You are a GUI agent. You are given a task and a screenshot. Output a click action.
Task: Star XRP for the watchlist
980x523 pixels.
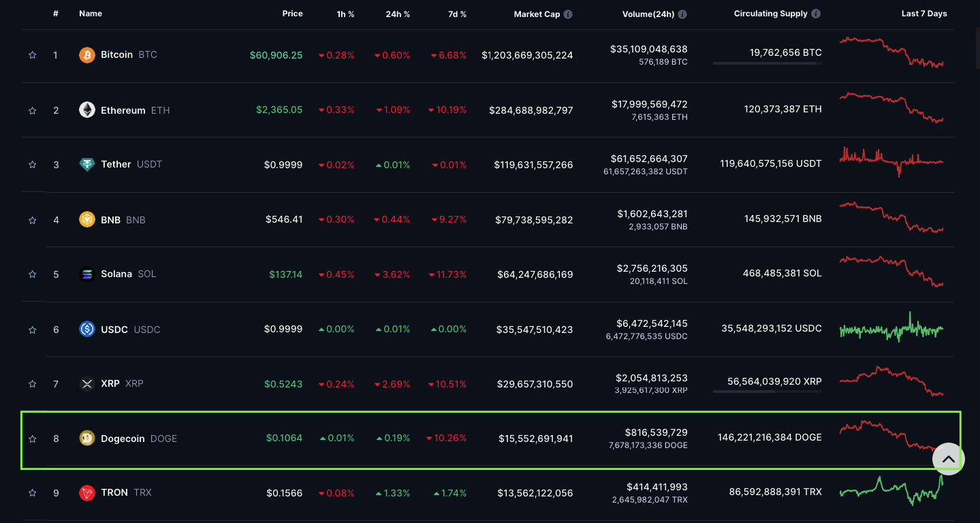pos(32,384)
